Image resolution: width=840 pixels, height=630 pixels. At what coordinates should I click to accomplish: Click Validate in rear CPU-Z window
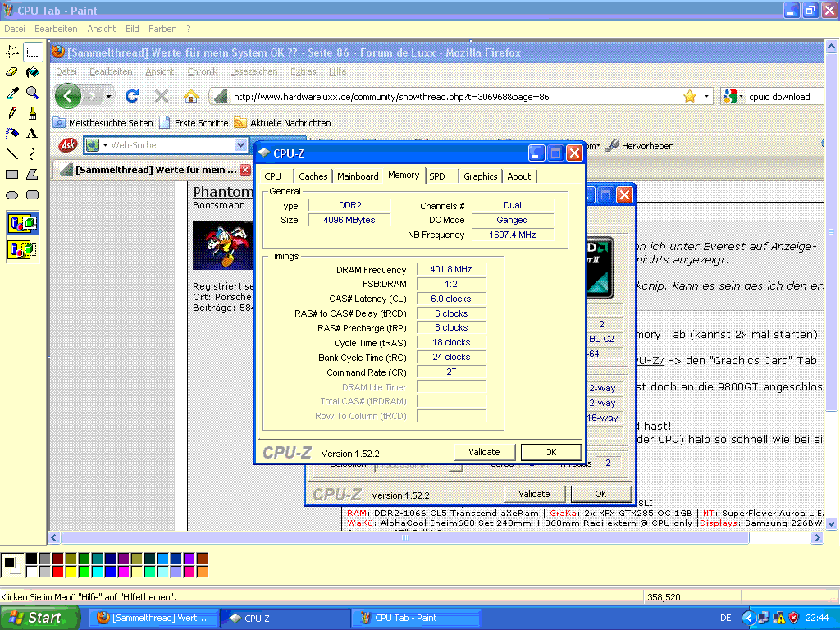tap(534, 494)
